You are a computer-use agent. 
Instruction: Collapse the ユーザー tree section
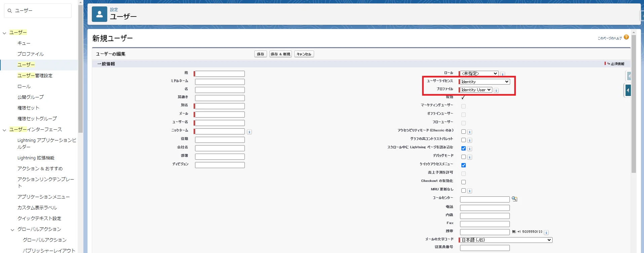(x=4, y=33)
